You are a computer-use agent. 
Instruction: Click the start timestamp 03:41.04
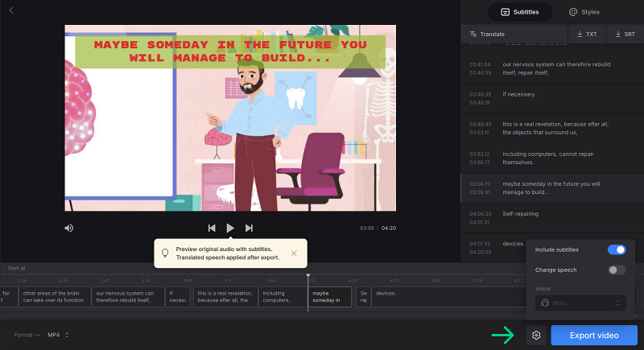(480, 64)
